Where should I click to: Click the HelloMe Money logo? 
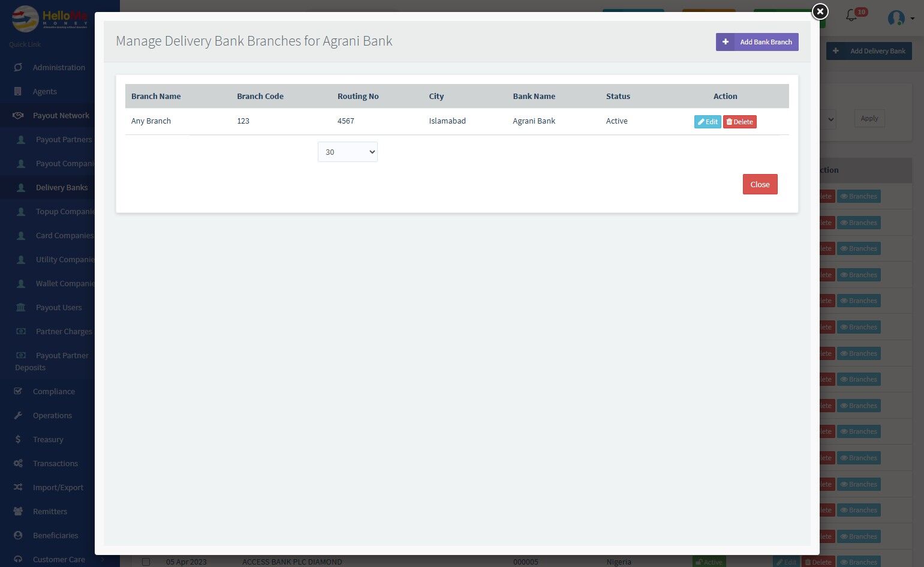coord(49,18)
